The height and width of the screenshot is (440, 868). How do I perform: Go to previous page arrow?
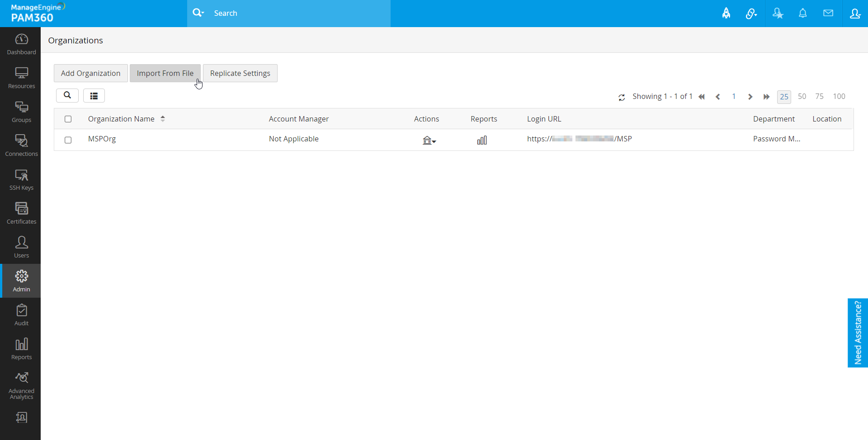click(x=718, y=97)
